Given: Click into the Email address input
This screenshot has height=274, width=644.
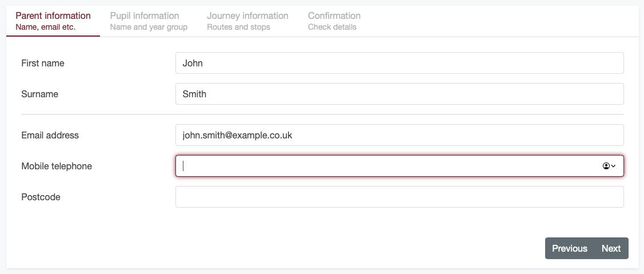Looking at the screenshot, I should tap(399, 135).
